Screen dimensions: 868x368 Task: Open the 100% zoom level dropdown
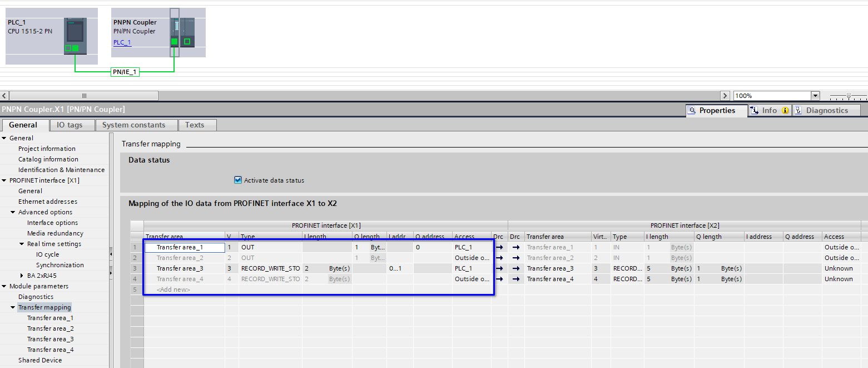click(x=815, y=96)
